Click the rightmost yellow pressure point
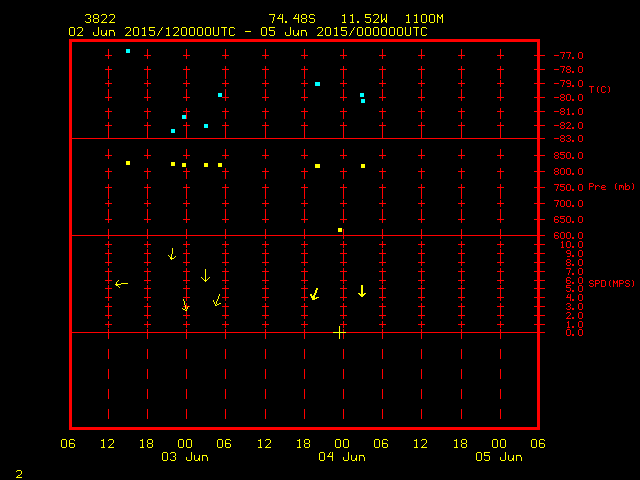The image size is (640, 480). 363,166
